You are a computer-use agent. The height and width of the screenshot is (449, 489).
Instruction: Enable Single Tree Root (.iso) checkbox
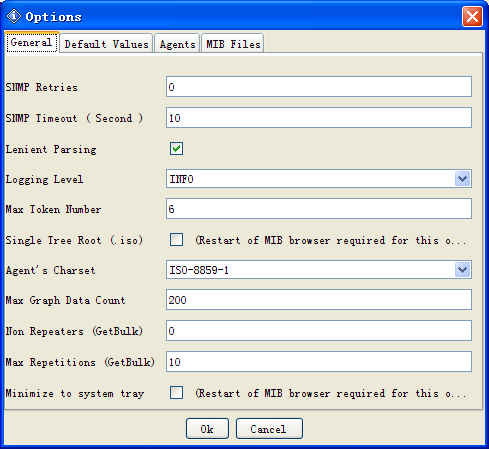176,240
